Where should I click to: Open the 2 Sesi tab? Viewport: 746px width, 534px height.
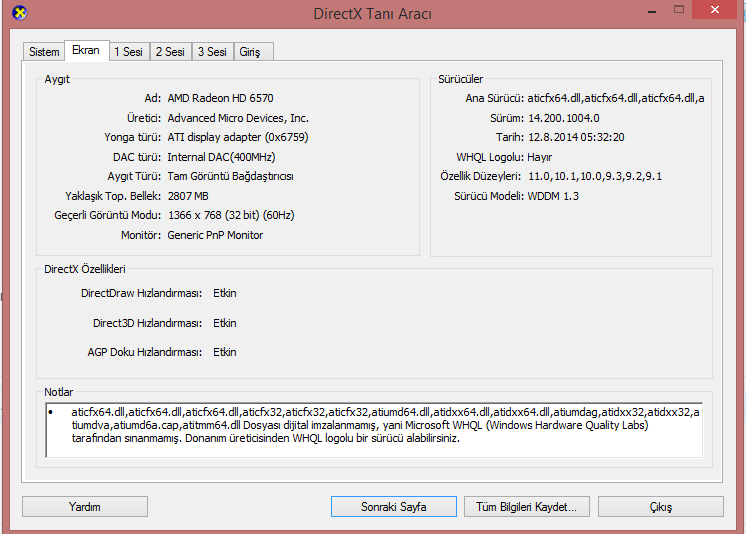tap(170, 51)
